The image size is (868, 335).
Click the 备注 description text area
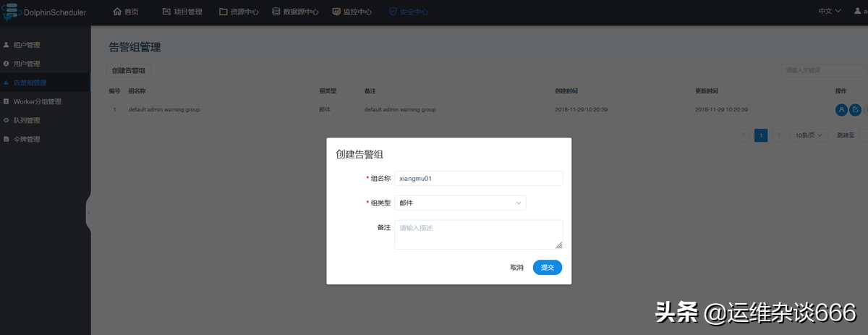(x=478, y=234)
